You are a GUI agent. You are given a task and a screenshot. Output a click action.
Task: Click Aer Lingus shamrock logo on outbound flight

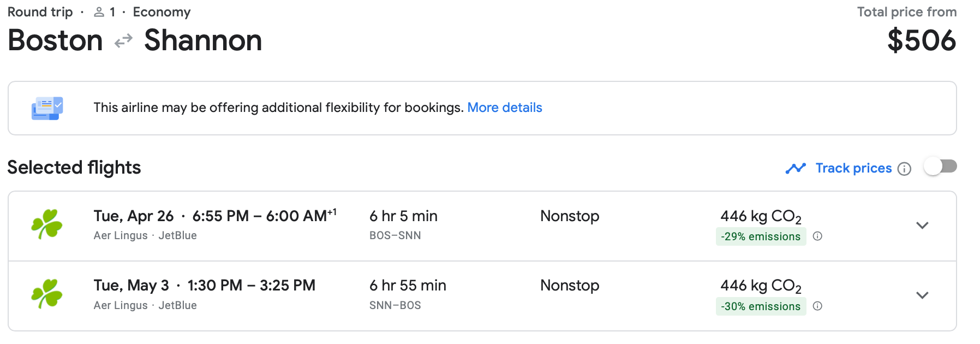click(47, 224)
